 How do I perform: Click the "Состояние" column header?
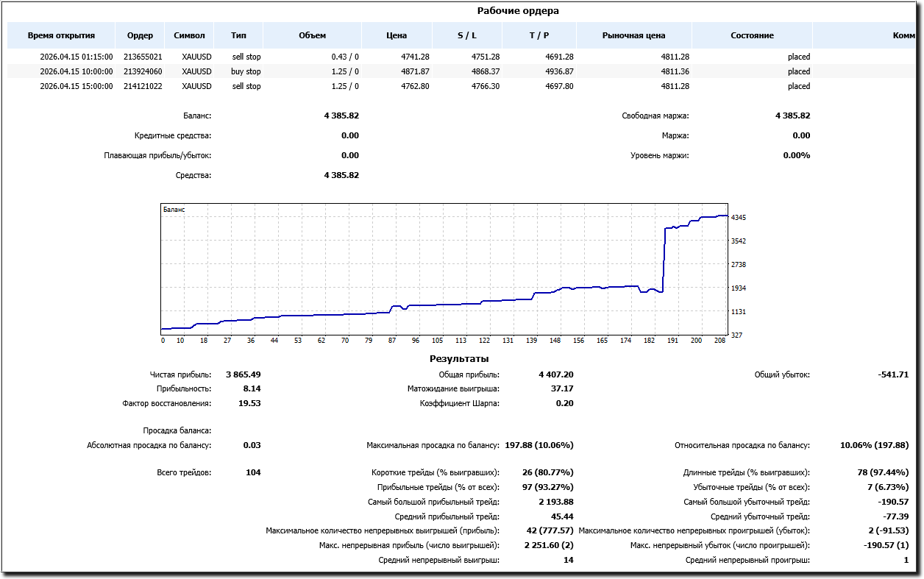click(x=752, y=35)
